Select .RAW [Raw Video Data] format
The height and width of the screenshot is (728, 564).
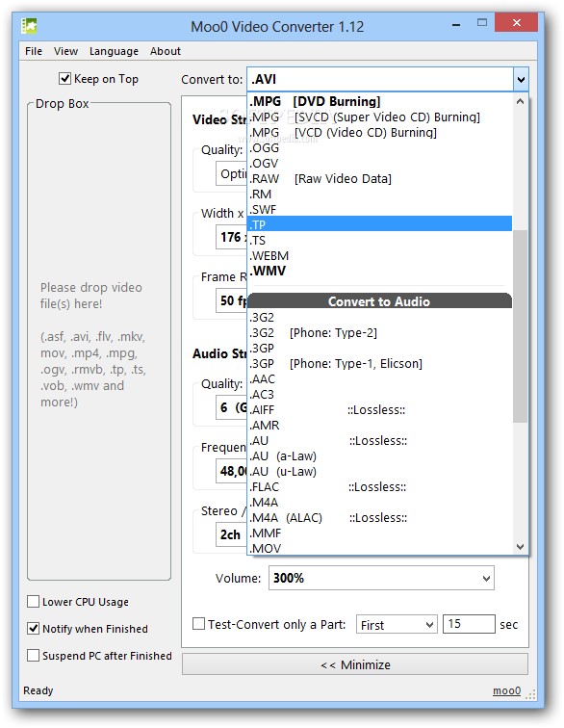point(380,179)
